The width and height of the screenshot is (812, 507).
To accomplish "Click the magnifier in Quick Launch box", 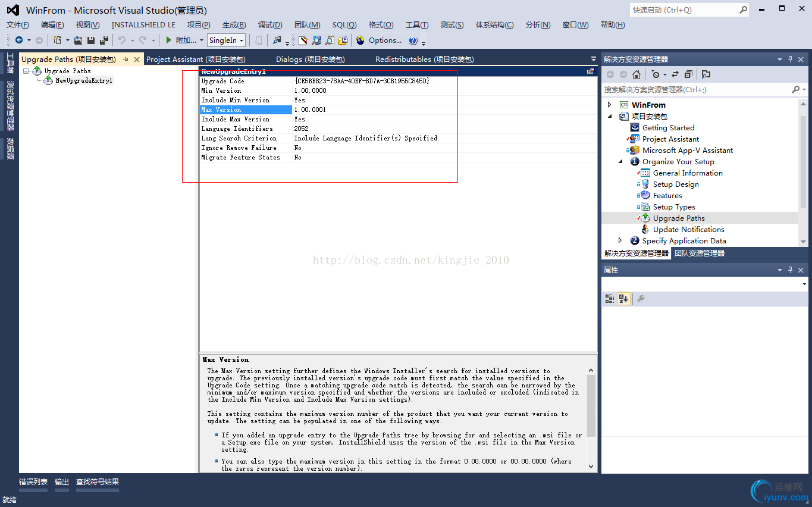I will (x=744, y=10).
